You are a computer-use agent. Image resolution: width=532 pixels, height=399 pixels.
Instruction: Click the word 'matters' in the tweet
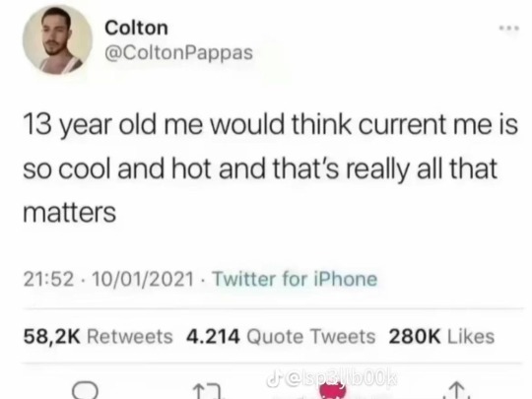(70, 213)
